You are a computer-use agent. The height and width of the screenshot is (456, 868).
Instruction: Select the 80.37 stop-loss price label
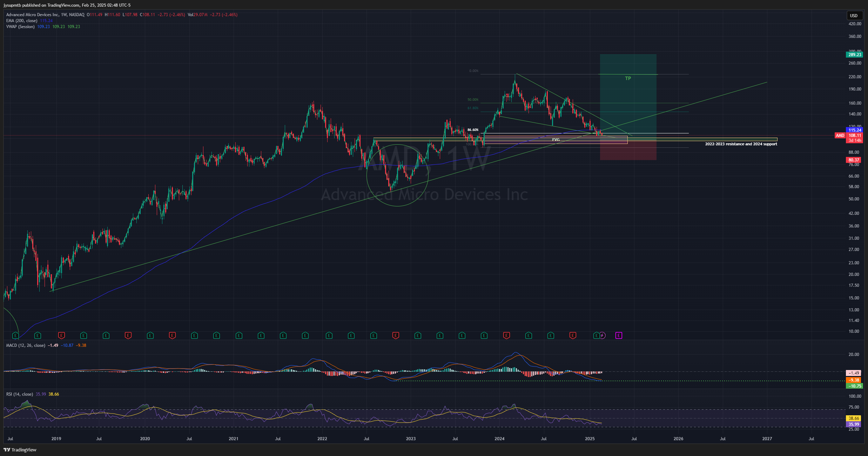pyautogui.click(x=854, y=160)
